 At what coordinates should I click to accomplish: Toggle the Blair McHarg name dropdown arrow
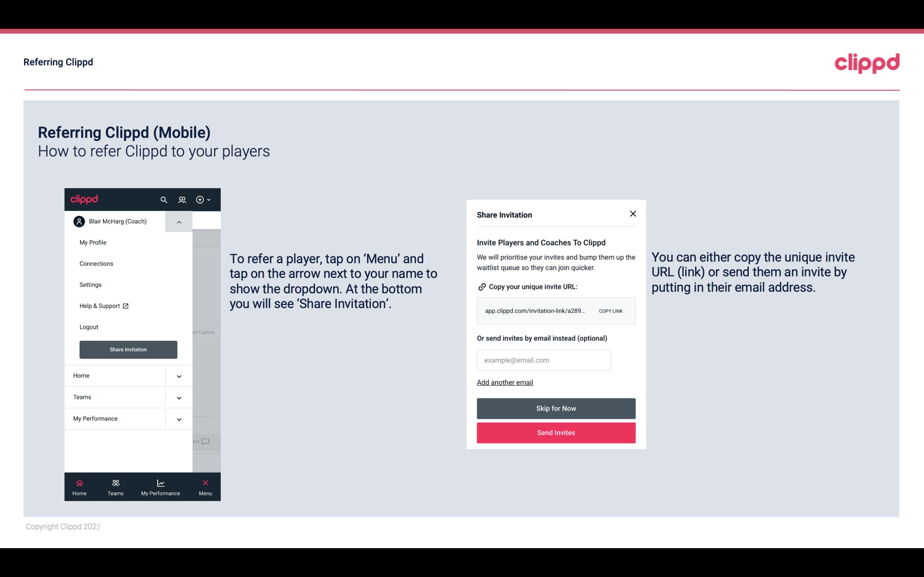(179, 221)
